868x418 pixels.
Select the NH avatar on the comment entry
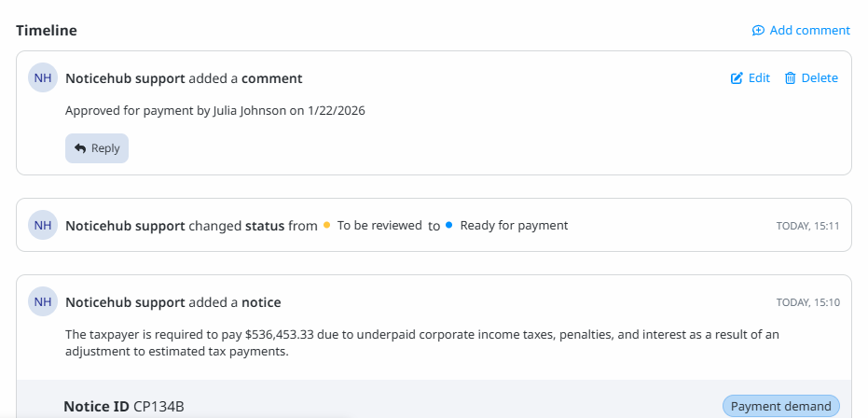click(x=43, y=78)
